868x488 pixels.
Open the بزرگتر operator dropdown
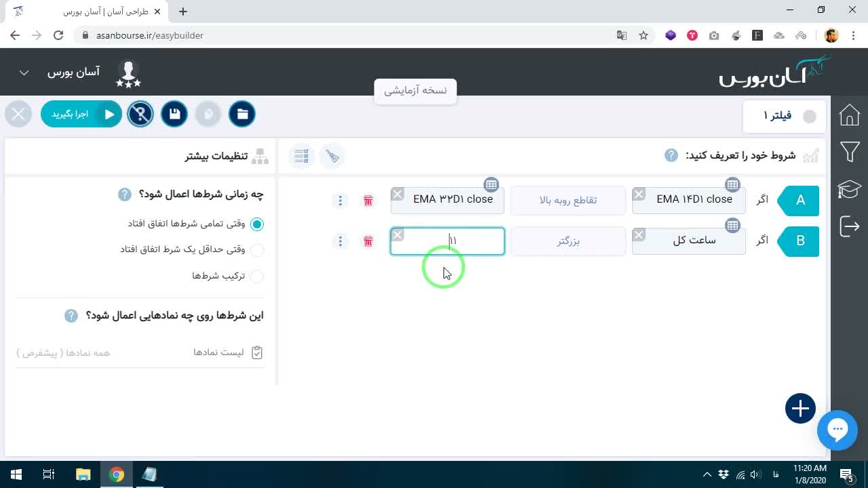point(568,241)
